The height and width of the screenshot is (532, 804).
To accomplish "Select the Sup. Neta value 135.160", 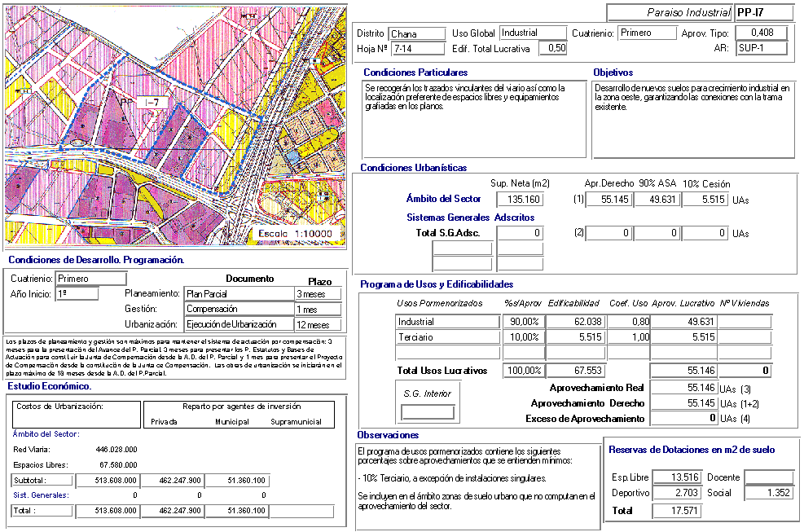I will [x=519, y=200].
